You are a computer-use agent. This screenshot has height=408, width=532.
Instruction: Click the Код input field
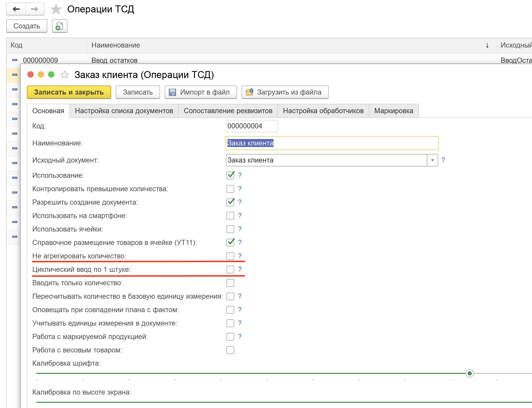point(252,126)
